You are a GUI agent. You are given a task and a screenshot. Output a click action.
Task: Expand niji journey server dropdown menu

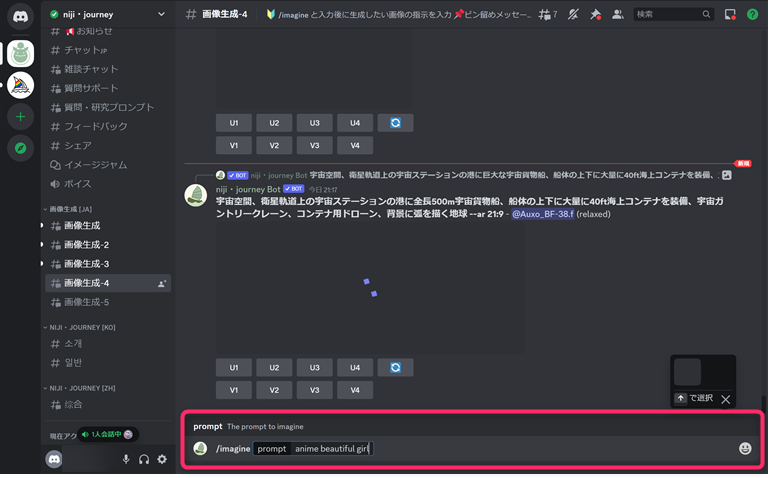(x=161, y=14)
